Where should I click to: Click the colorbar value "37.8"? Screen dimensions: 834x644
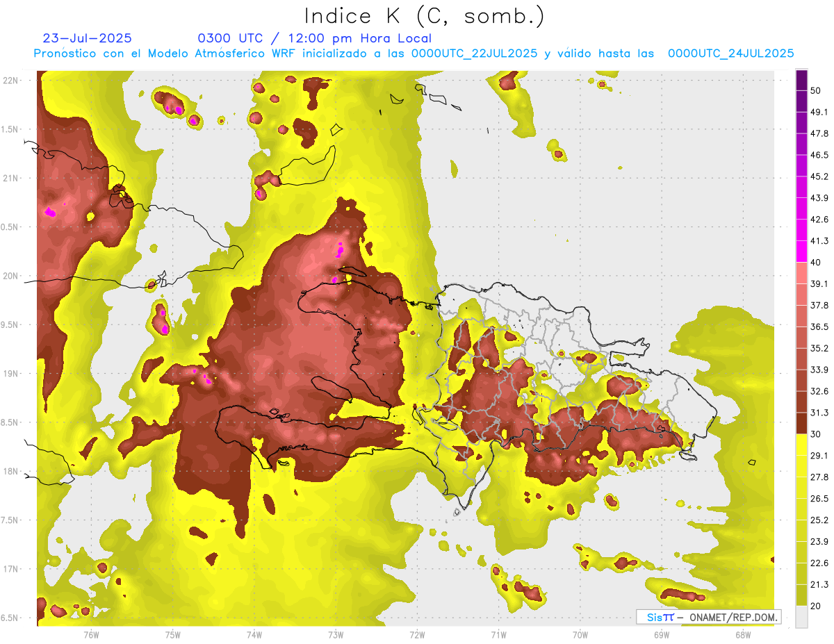click(819, 306)
